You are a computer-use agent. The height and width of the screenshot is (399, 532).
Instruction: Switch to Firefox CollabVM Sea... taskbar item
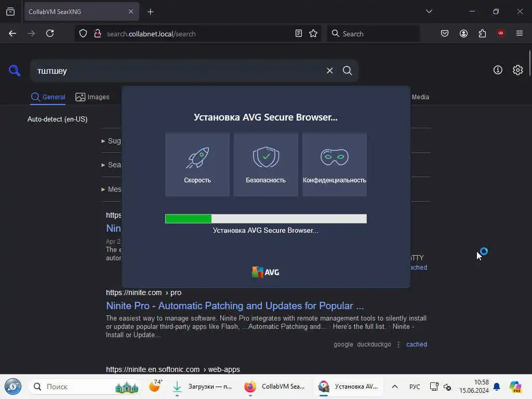[x=275, y=387]
